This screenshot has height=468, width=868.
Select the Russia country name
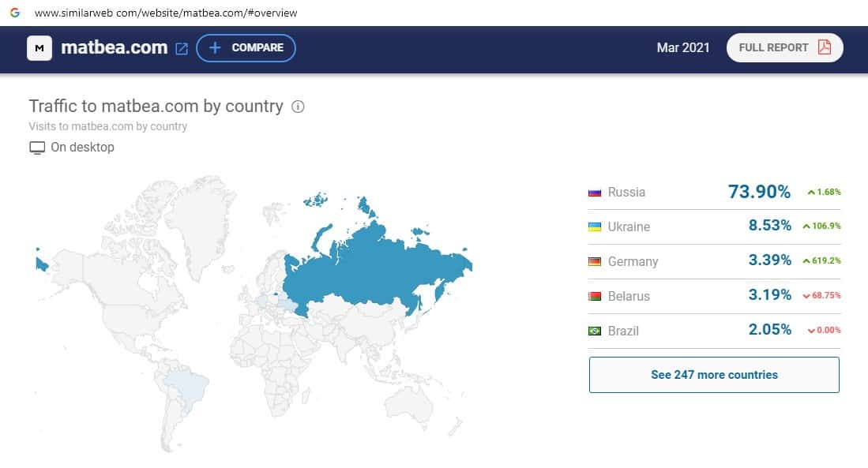click(626, 192)
